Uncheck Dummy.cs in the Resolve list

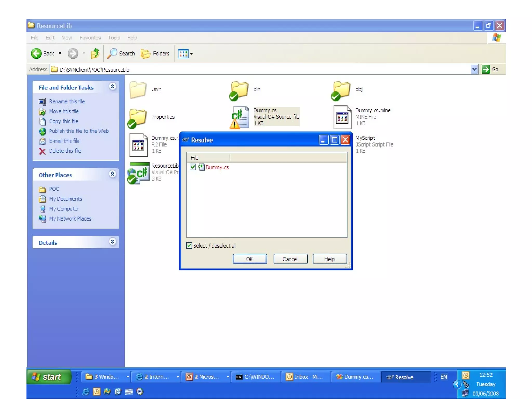click(193, 167)
